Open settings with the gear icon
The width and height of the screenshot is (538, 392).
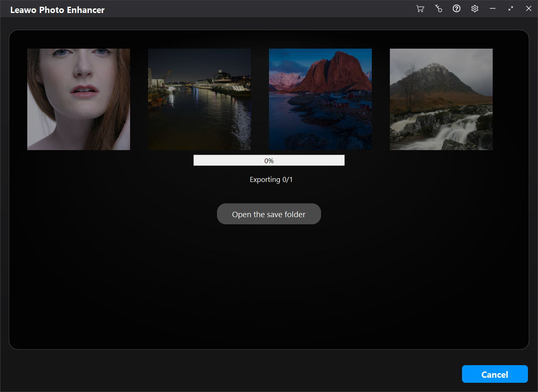tap(475, 9)
